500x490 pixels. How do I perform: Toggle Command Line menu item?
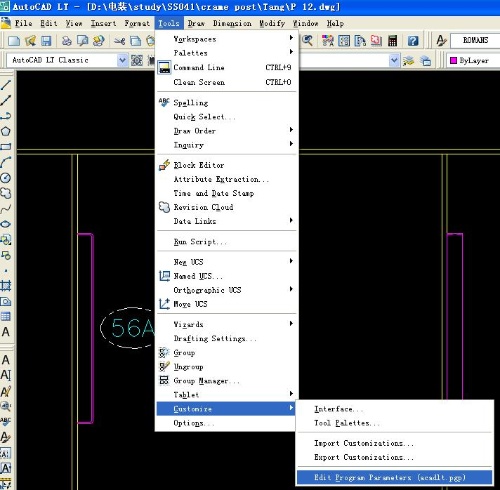point(227,67)
